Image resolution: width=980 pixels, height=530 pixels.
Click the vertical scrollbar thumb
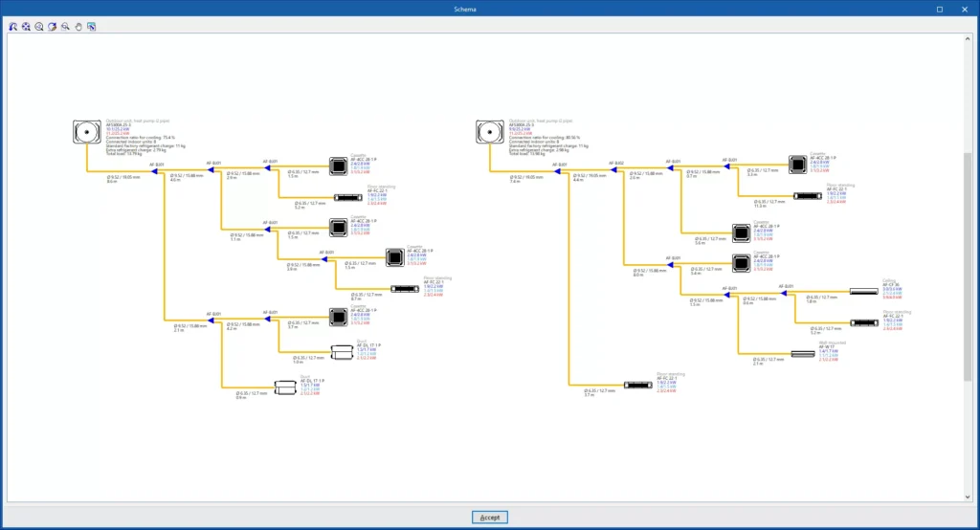[x=967, y=268]
